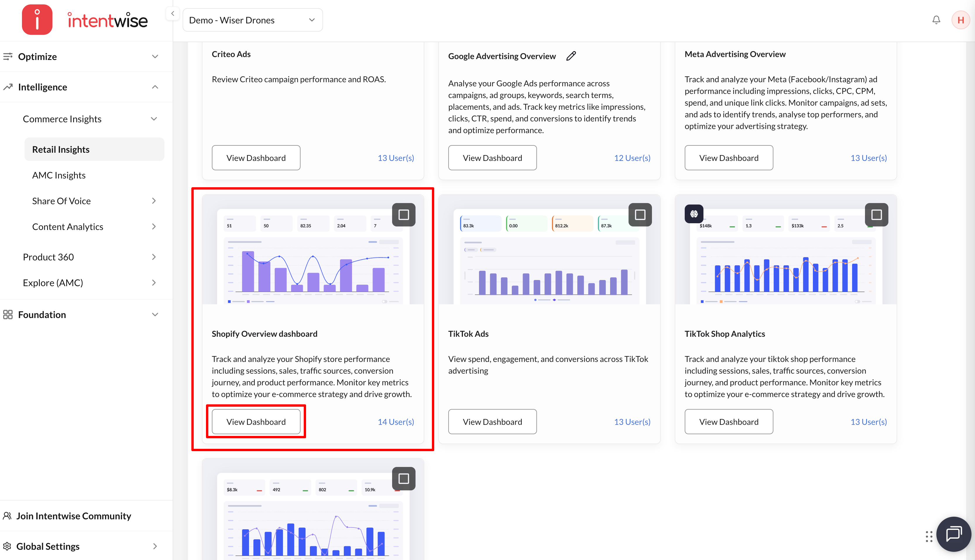Click the drag-handle dots beside chat widget
Viewport: 975px width, 560px height.
(x=929, y=536)
